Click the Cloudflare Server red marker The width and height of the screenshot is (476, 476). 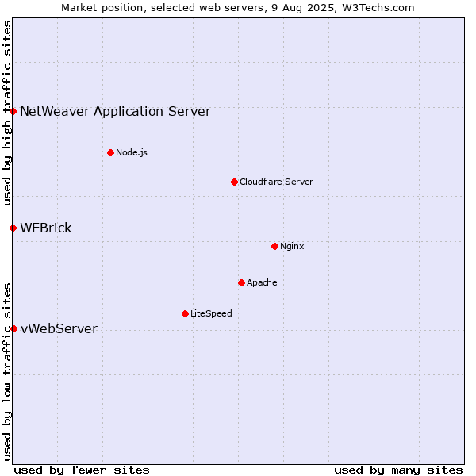tap(234, 182)
